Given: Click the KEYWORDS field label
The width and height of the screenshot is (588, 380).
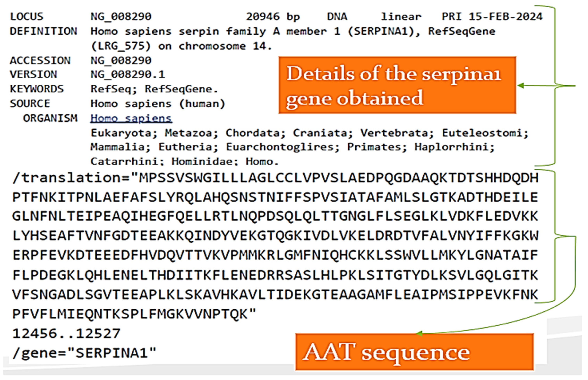Looking at the screenshot, I should pyautogui.click(x=37, y=89).
